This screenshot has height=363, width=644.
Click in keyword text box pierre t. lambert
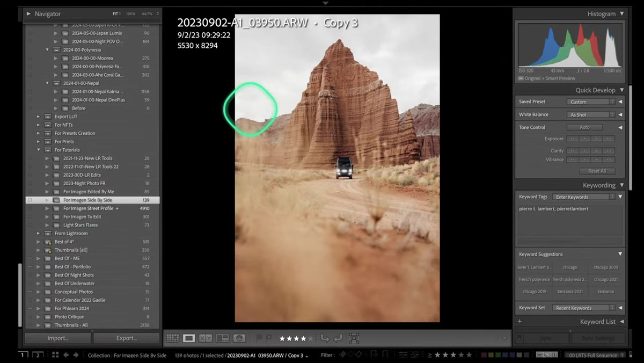570,221
